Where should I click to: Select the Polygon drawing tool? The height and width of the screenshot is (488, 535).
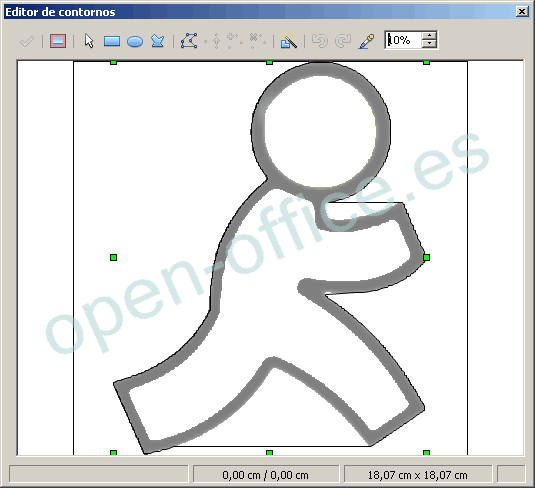tap(158, 41)
